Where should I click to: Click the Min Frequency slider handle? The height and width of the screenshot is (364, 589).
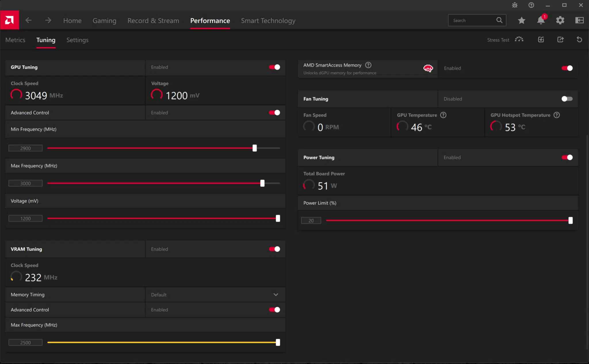tap(255, 148)
